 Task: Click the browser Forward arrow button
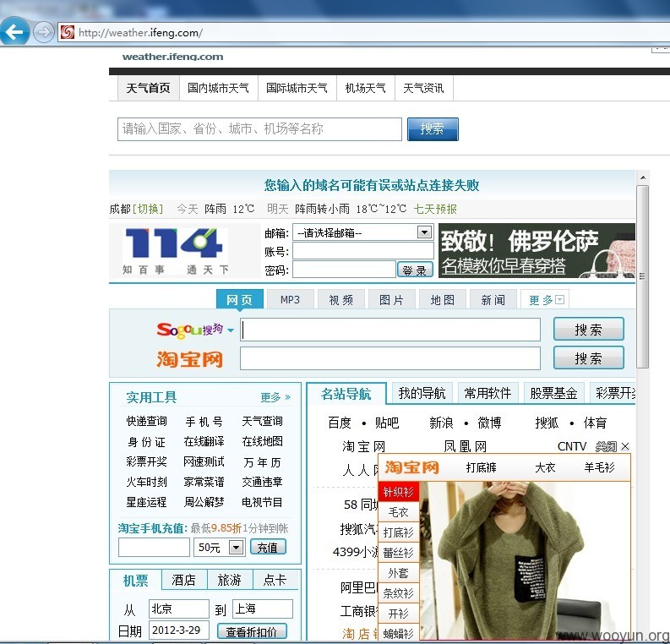(x=44, y=32)
